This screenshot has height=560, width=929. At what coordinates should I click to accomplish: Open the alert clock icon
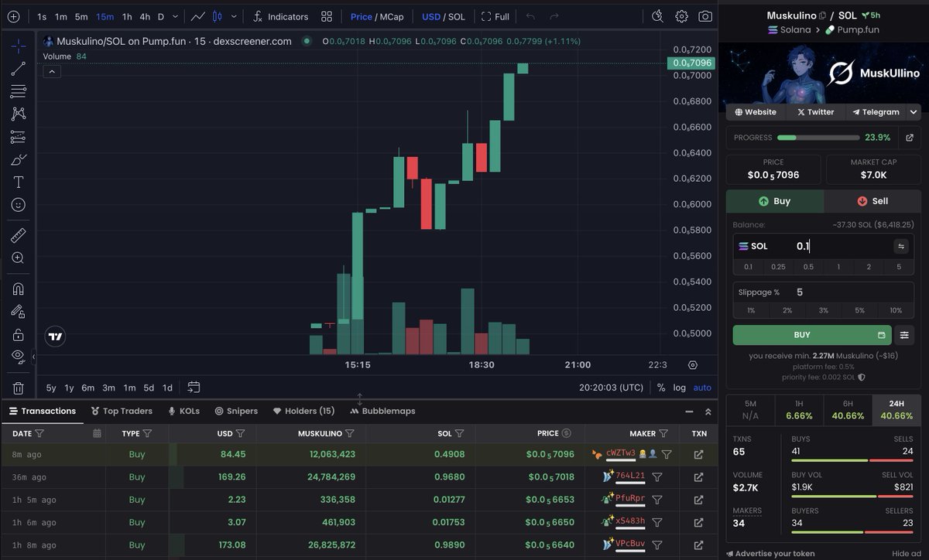(658, 16)
